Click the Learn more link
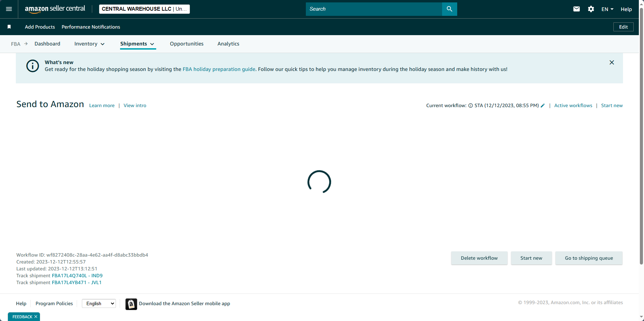644x321 pixels. point(102,106)
